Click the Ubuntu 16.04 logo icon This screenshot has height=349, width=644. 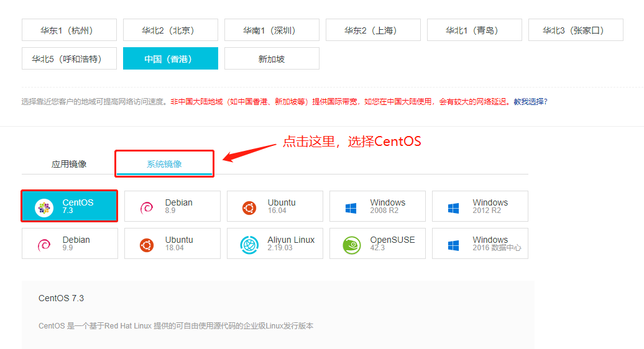[249, 208]
